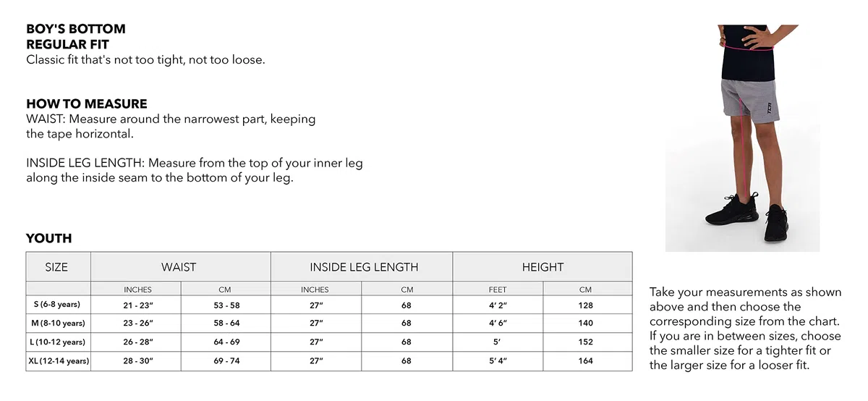This screenshot has height=401, width=868.
Task: Select the REGULAR FIT heading
Action: click(68, 44)
